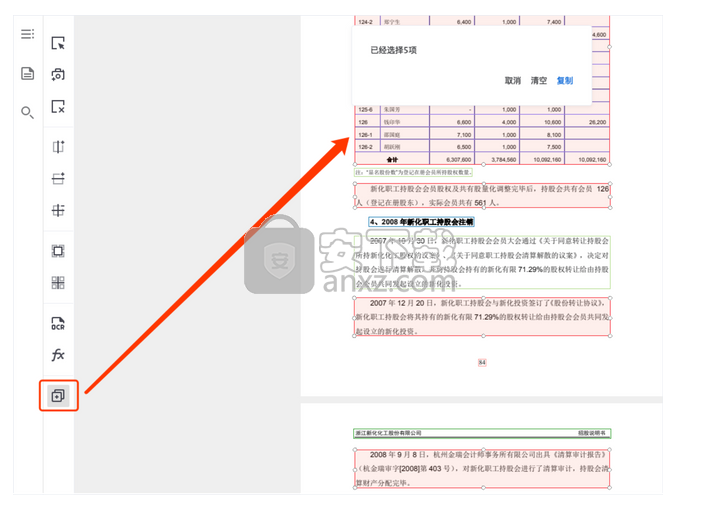Toggle the multi-select copy tool
This screenshot has width=705, height=511.
pyautogui.click(x=58, y=395)
